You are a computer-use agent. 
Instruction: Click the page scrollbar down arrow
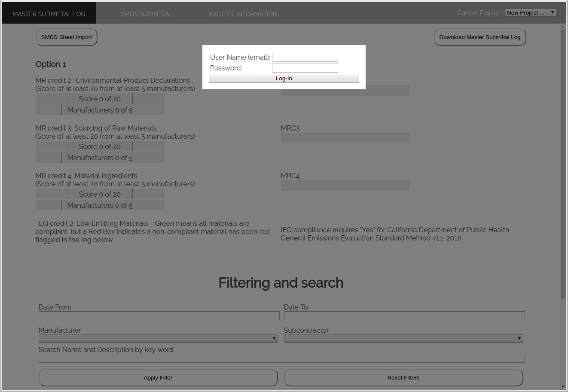[563, 387]
